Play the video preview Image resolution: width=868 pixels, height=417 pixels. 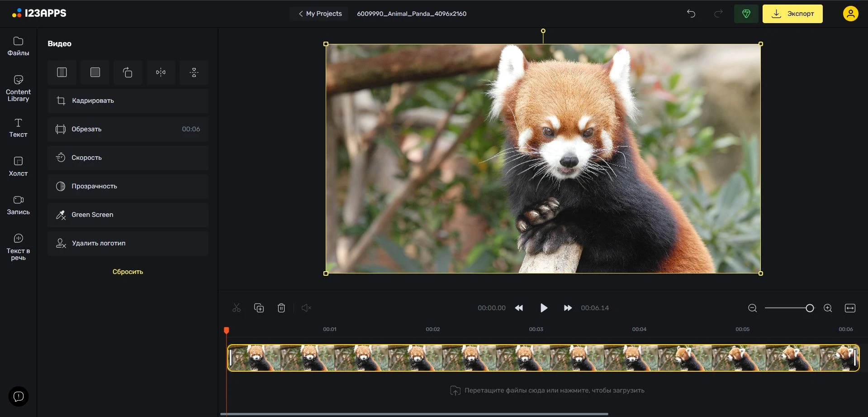(x=544, y=308)
